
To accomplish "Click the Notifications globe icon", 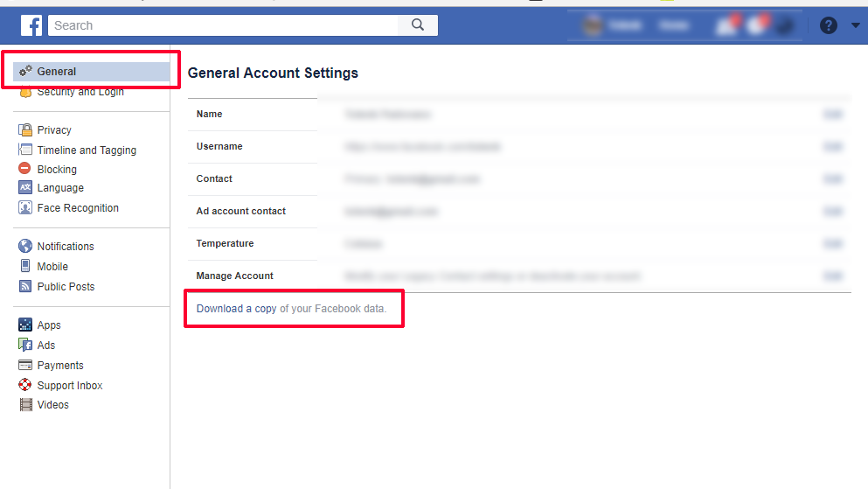I will [x=24, y=246].
